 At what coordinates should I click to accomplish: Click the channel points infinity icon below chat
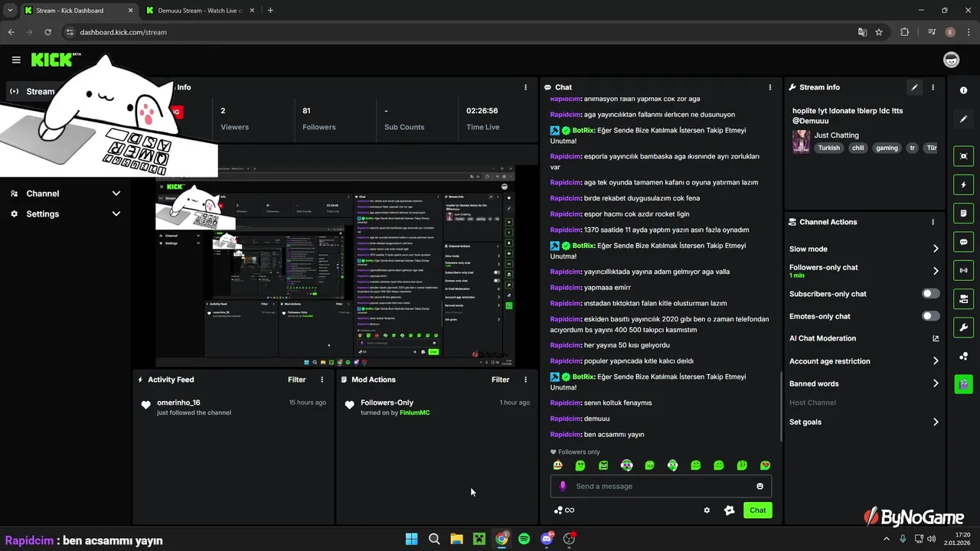coord(564,510)
